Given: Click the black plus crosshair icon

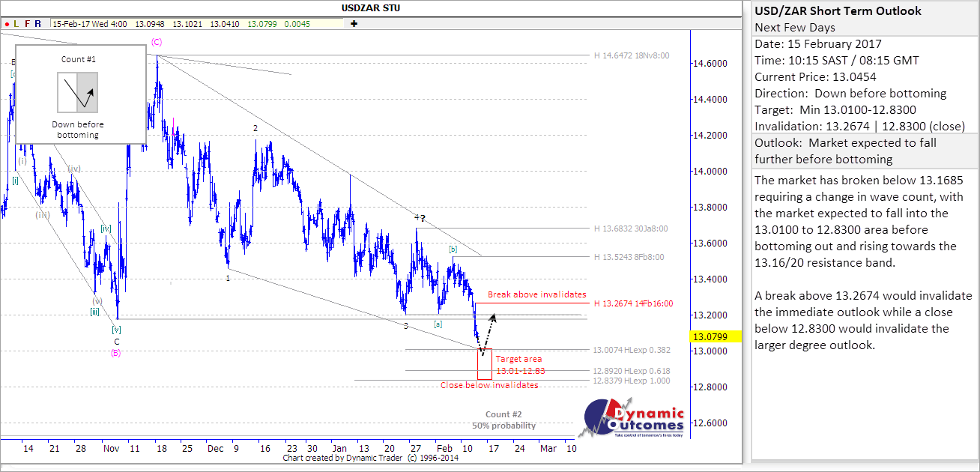Looking at the screenshot, I should (354, 24).
